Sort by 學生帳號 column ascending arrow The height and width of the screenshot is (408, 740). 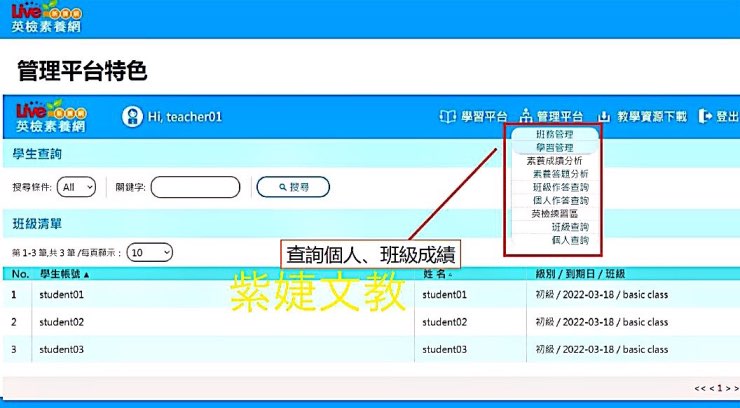(86, 274)
